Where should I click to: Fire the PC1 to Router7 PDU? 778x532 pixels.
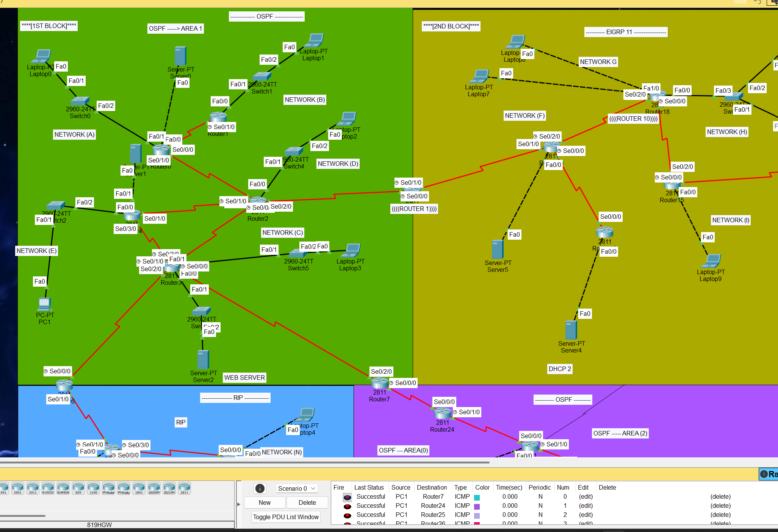pyautogui.click(x=347, y=497)
